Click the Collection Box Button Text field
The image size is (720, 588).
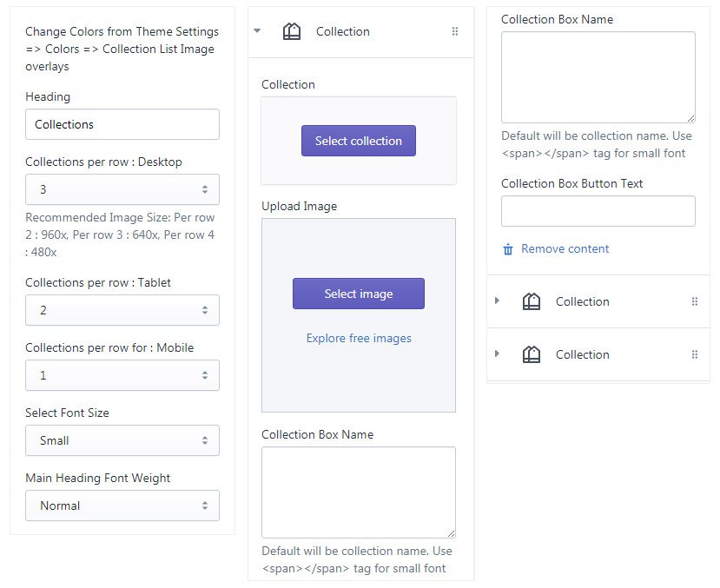598,211
